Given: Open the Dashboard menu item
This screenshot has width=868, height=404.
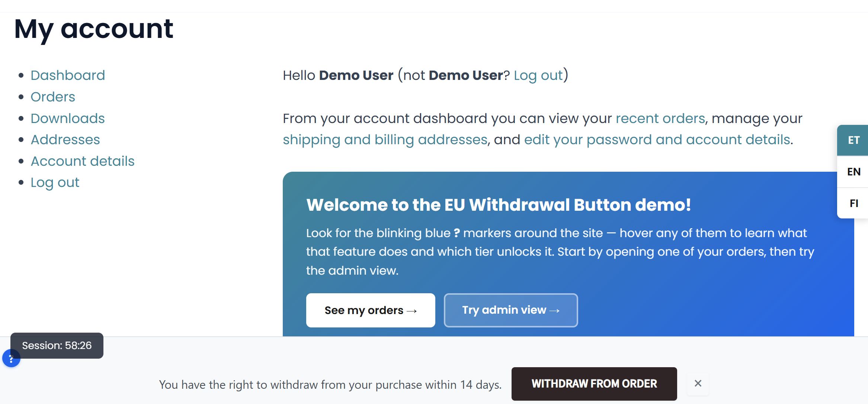Looking at the screenshot, I should 68,75.
